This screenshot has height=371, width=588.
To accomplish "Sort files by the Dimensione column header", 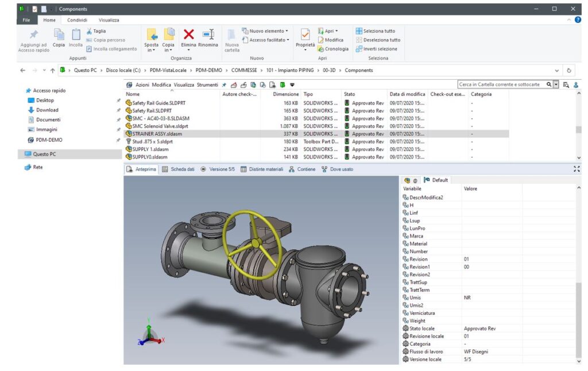I will point(285,94).
